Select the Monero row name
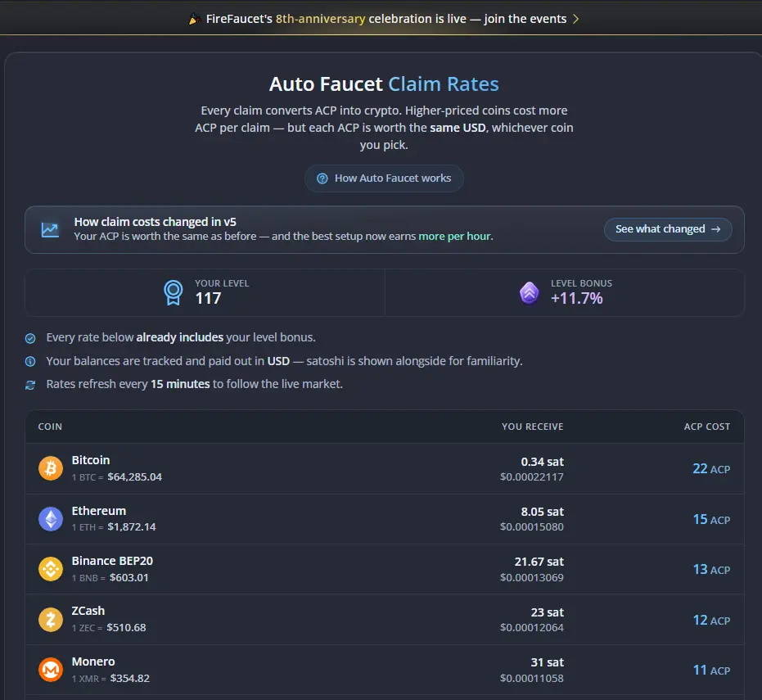Image resolution: width=762 pixels, height=700 pixels. [93, 662]
